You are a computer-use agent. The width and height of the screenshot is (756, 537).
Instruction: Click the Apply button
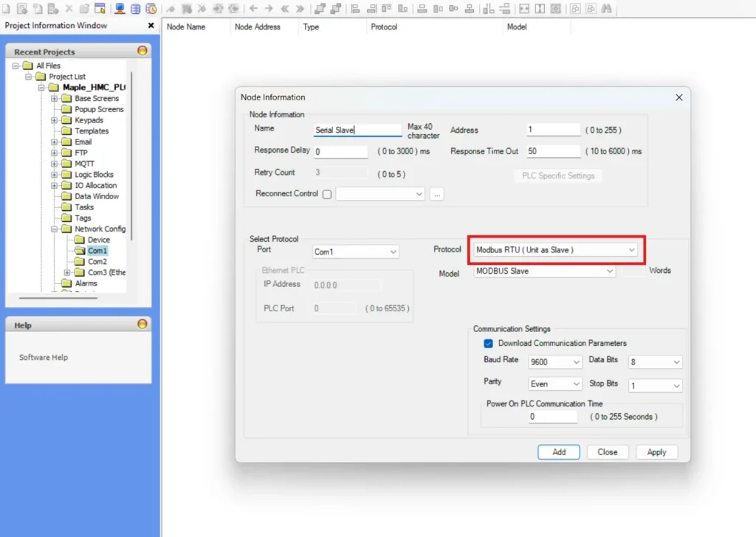pyautogui.click(x=656, y=451)
